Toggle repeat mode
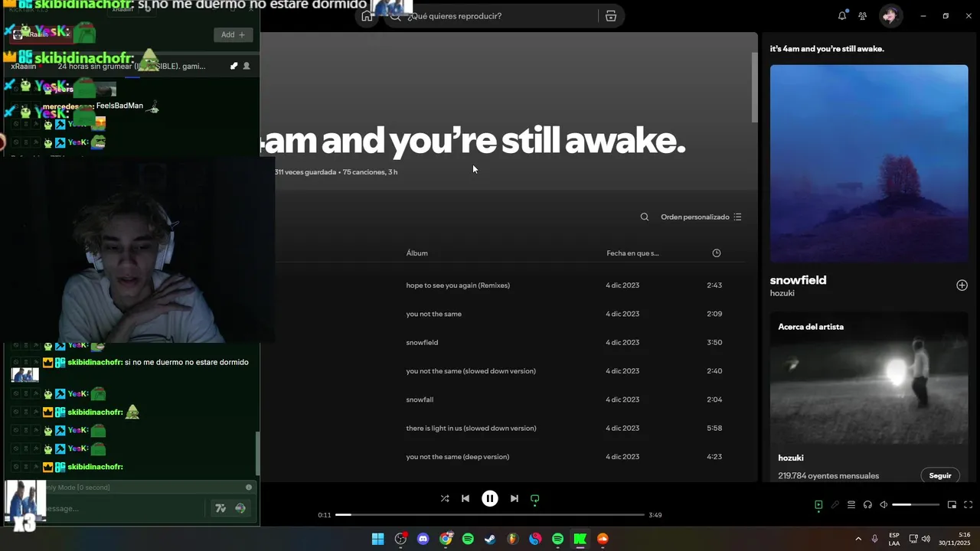This screenshot has width=980, height=551. [535, 498]
